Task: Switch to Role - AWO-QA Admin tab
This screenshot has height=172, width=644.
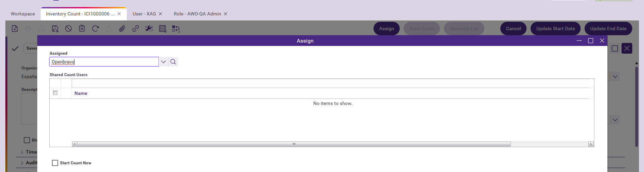Action: coord(197,14)
